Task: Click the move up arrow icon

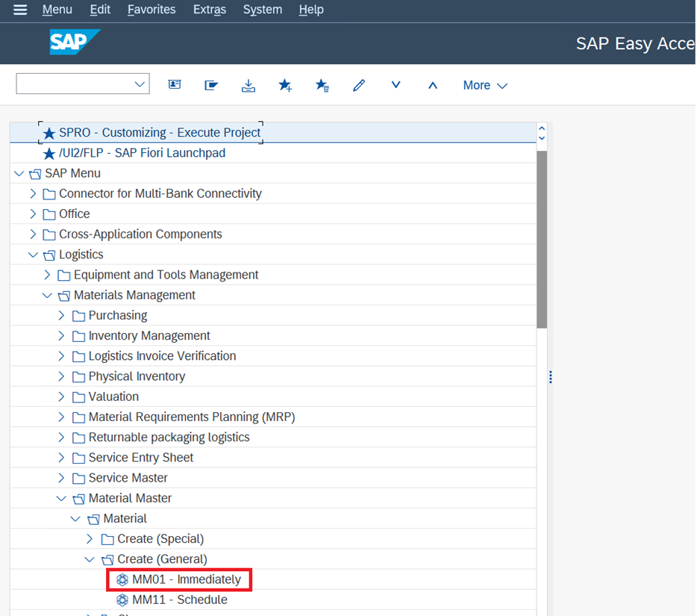Action: 433,85
